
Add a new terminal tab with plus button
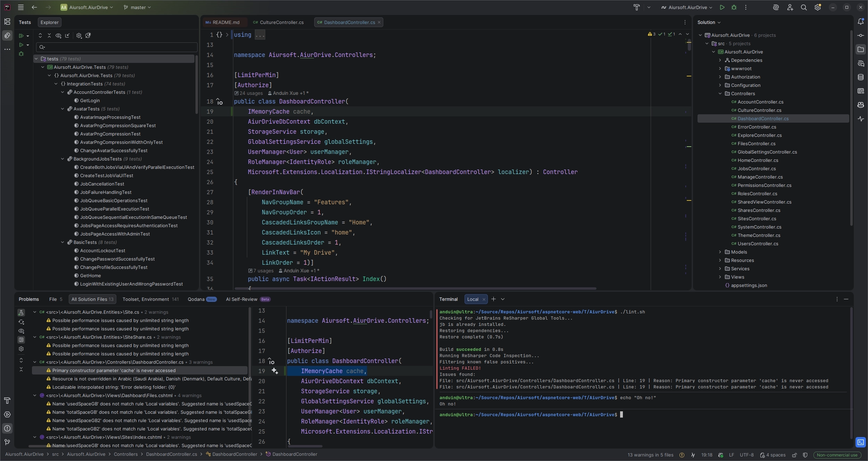pyautogui.click(x=493, y=299)
